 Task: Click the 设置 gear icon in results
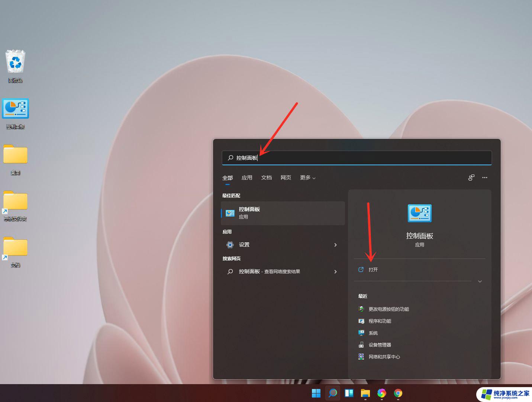[x=230, y=245]
